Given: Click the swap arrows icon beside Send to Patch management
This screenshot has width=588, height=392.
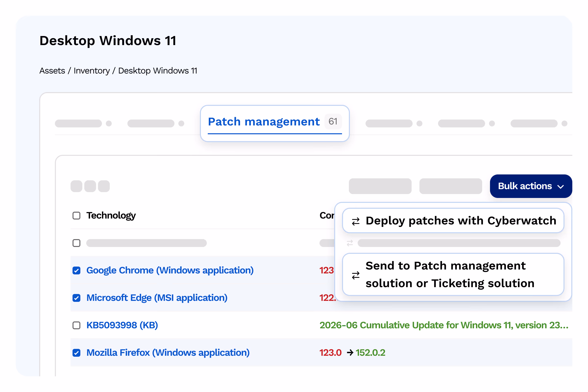Looking at the screenshot, I should [x=355, y=275].
